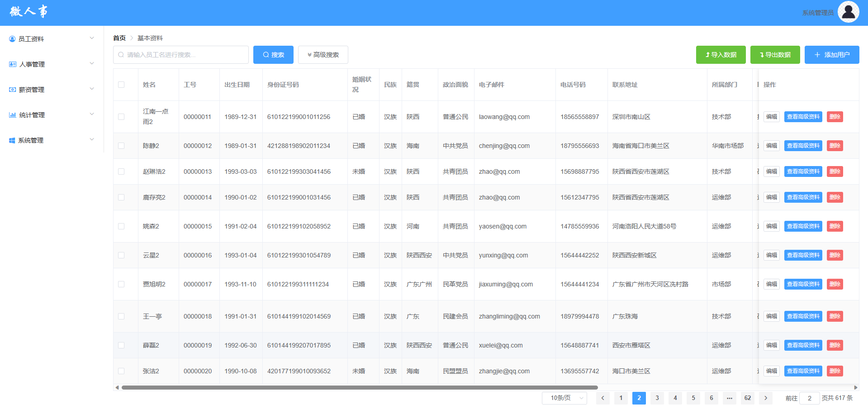868x419 pixels.
Task: Toggle the select-all checkbox in the table header
Action: 121,85
